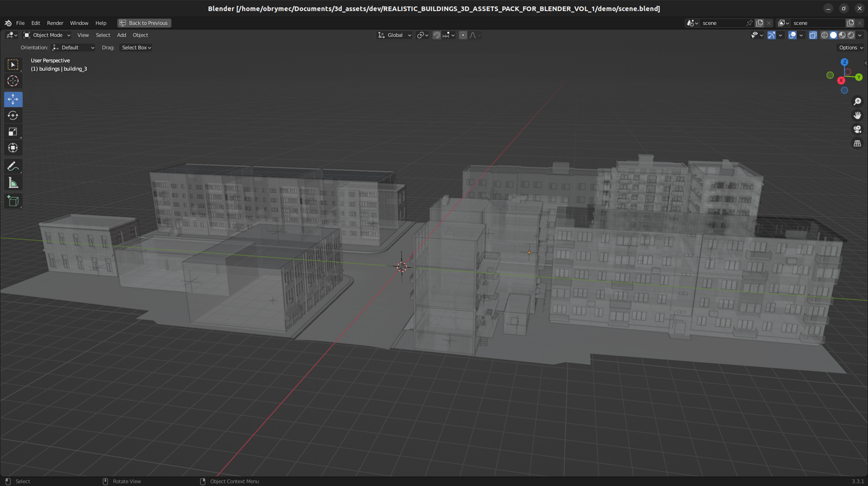
Task: Click the zoom view magnifier icon
Action: tap(858, 101)
